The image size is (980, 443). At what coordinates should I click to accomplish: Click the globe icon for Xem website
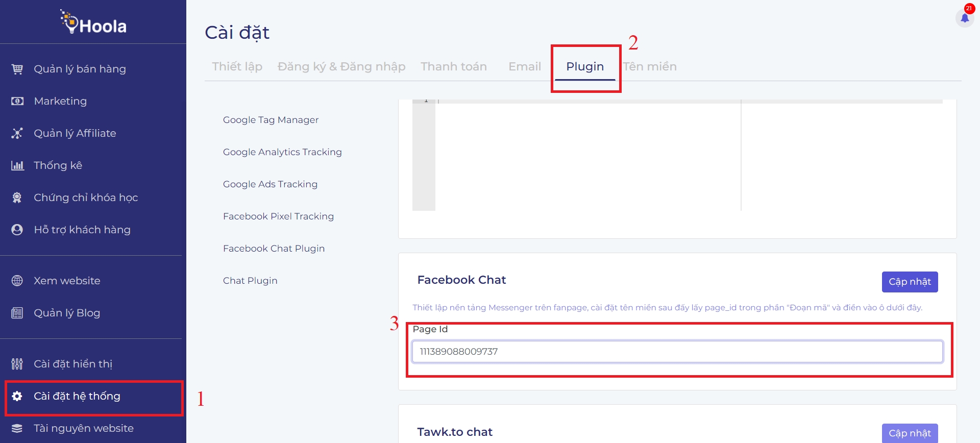pos(17,281)
